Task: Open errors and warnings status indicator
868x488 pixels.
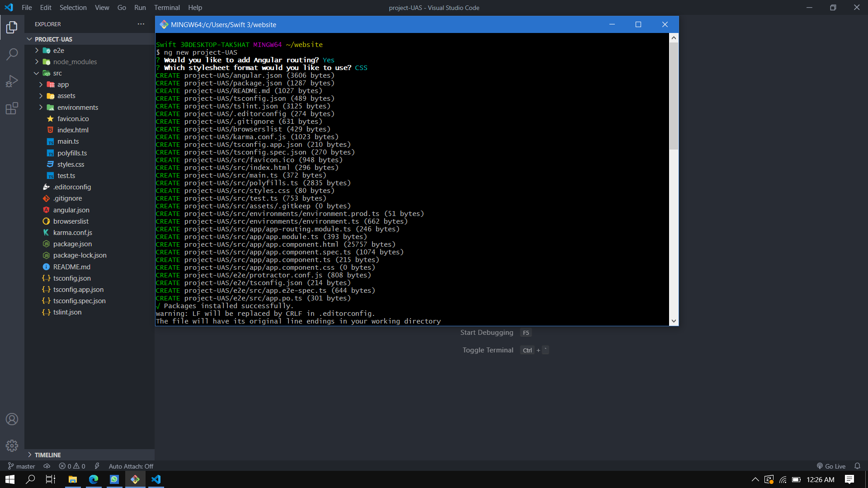Action: 72,466
